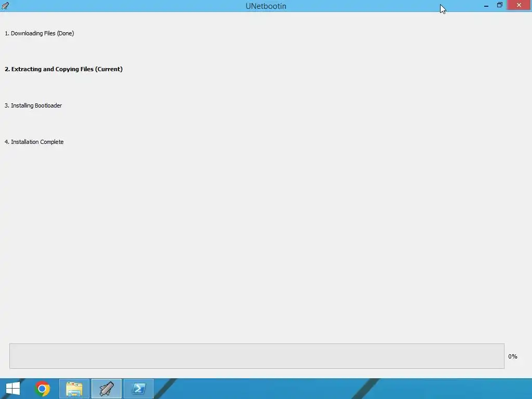The width and height of the screenshot is (532, 399).
Task: Click the 0% progress label
Action: (513, 356)
